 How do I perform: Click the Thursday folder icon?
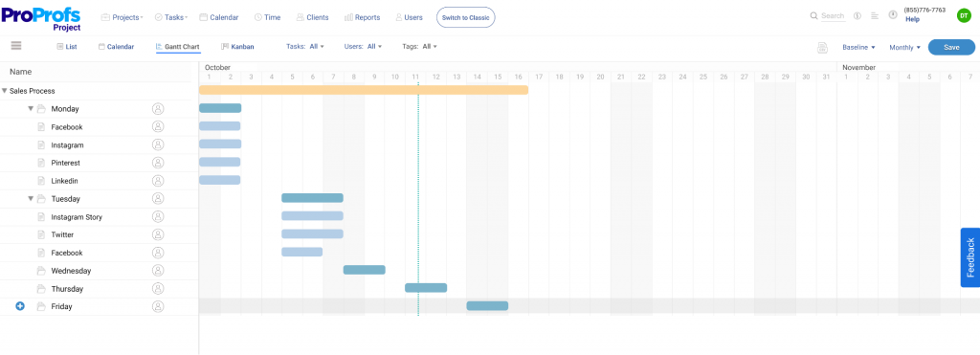click(x=41, y=289)
